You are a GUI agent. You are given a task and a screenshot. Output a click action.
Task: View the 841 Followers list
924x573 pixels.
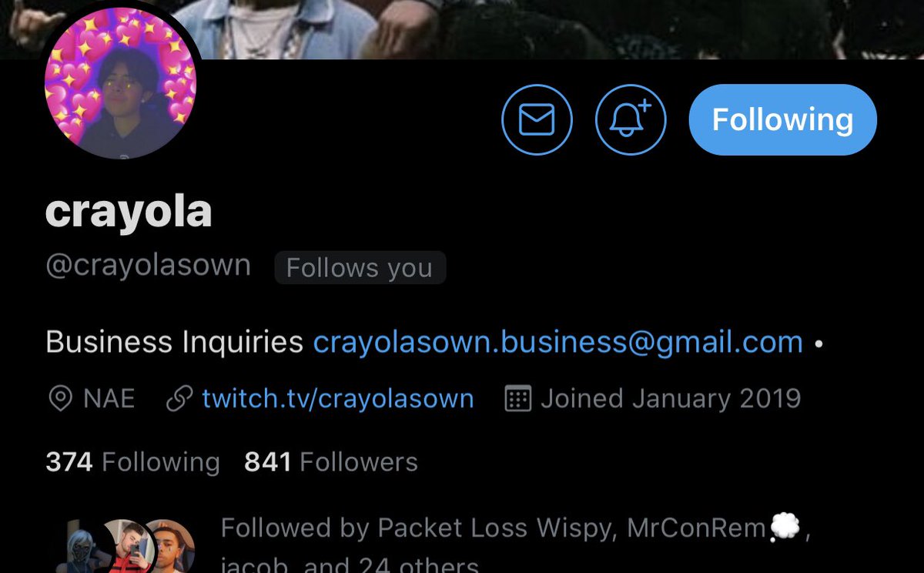click(331, 462)
